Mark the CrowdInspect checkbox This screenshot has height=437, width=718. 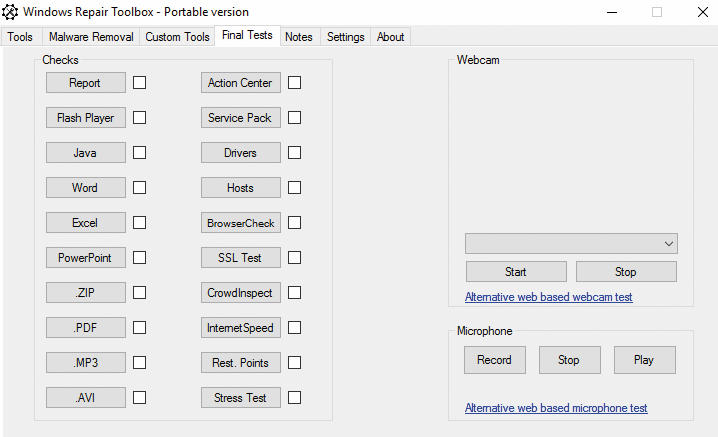[294, 293]
